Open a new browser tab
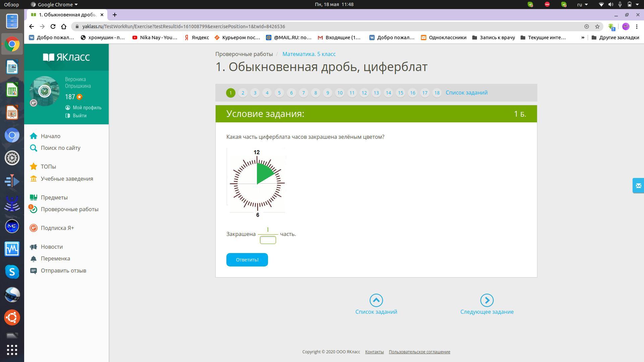Viewport: 644px width, 362px height. pos(115,15)
